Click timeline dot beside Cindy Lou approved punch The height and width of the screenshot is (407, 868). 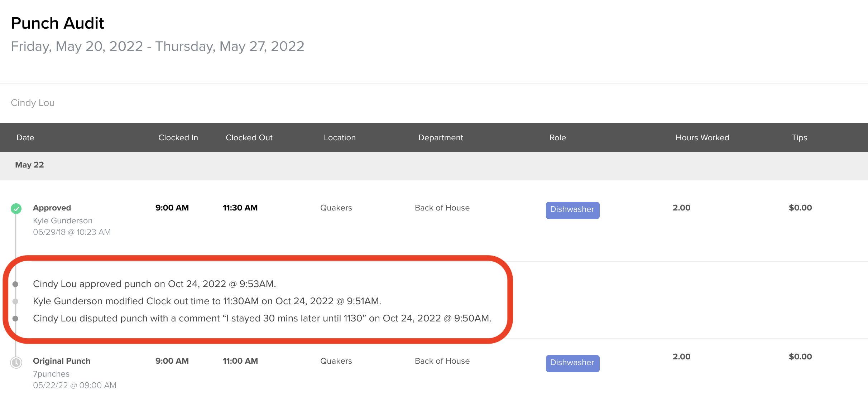(15, 284)
